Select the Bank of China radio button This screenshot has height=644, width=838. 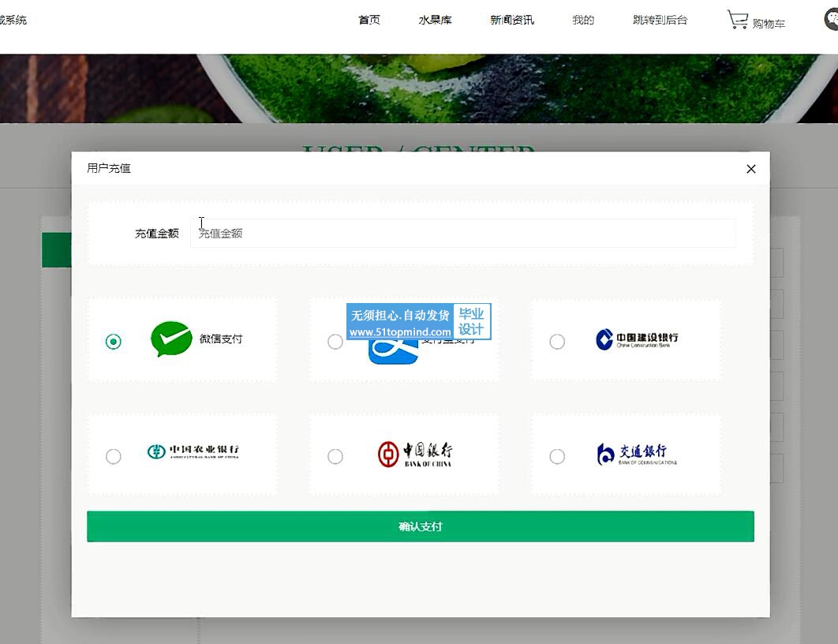pos(335,456)
